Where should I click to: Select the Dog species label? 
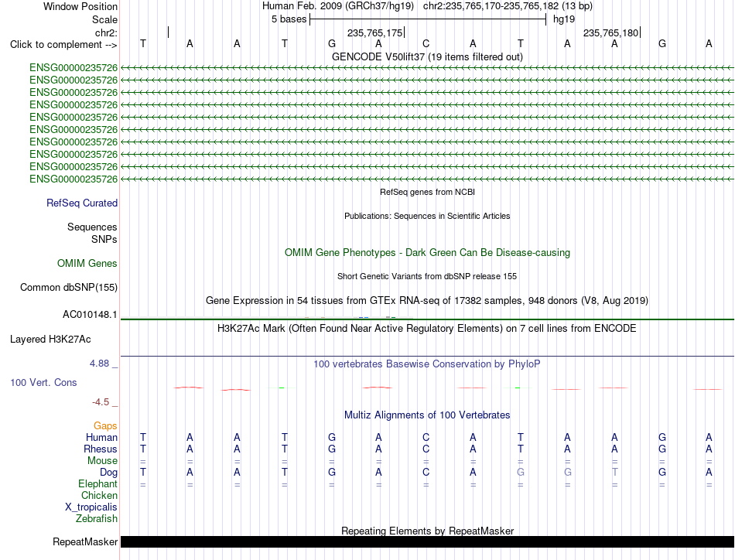pyautogui.click(x=108, y=473)
